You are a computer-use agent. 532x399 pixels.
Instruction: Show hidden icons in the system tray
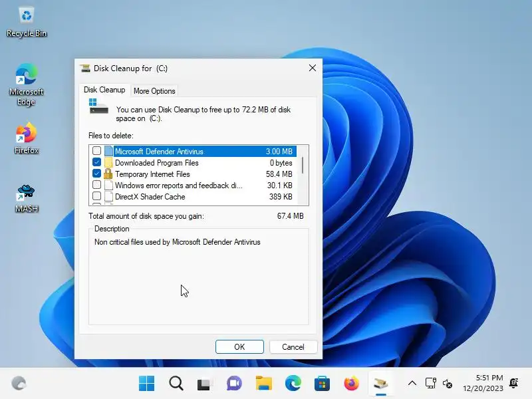click(x=412, y=384)
